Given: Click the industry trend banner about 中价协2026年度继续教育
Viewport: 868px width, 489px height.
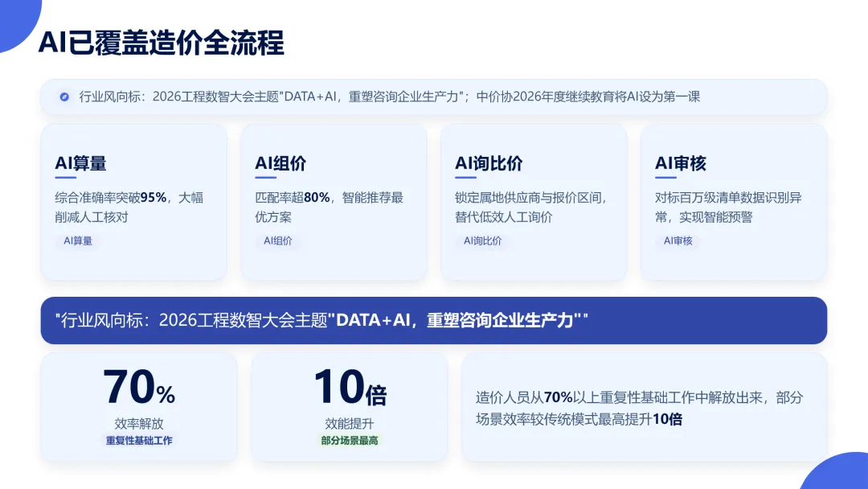Looking at the screenshot, I should [433, 97].
